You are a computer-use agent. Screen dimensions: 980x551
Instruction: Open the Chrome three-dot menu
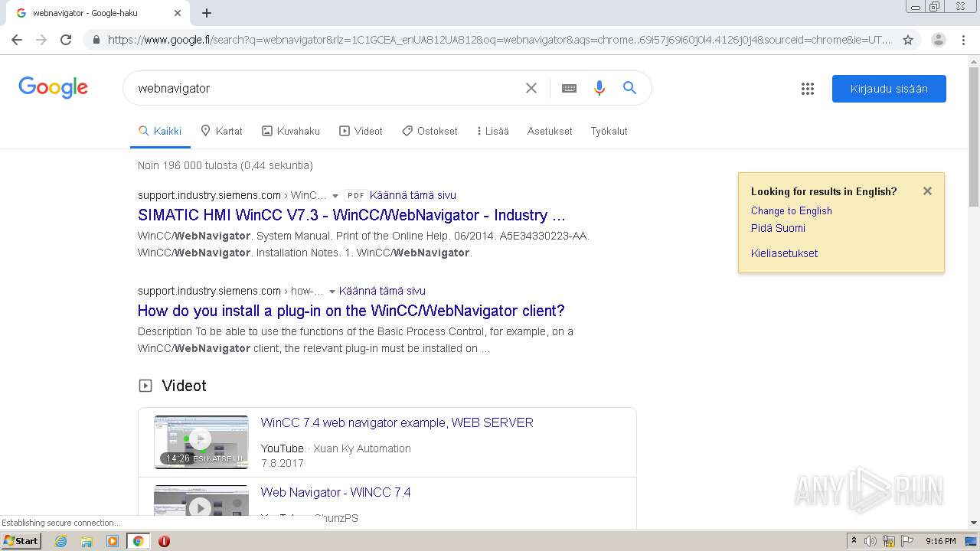coord(963,40)
